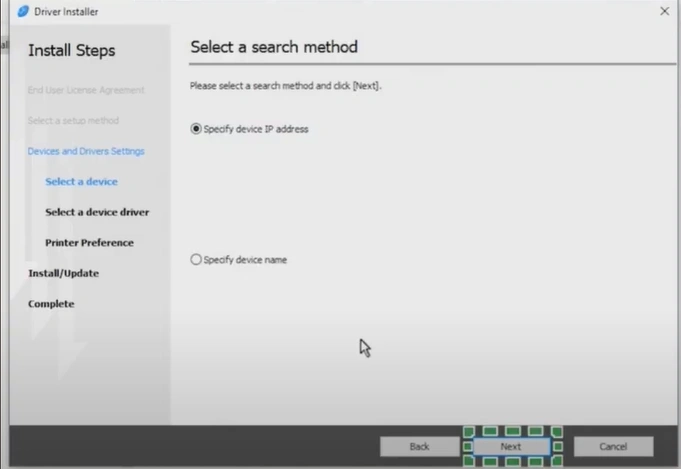Go to the Printer Preference sub-step

(x=89, y=243)
